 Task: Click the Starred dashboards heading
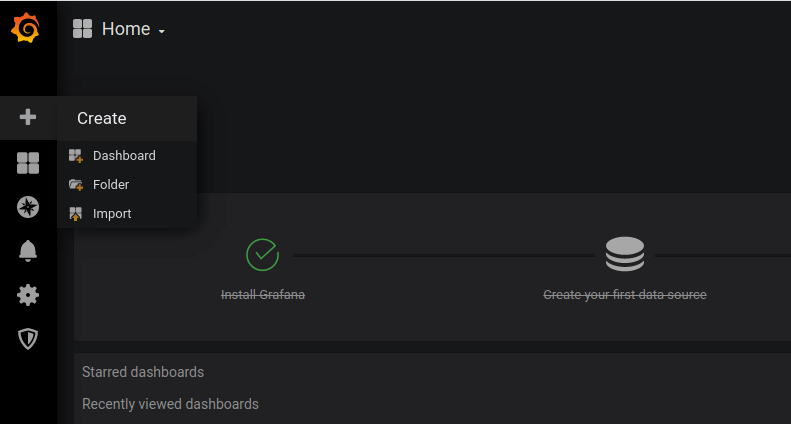(x=143, y=372)
